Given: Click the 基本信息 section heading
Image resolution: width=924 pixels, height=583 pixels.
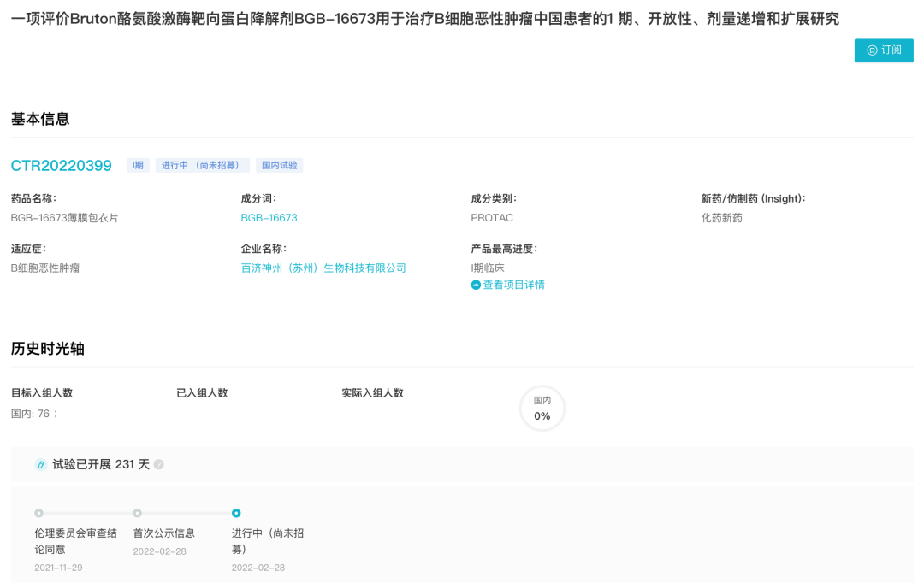Looking at the screenshot, I should coord(40,119).
